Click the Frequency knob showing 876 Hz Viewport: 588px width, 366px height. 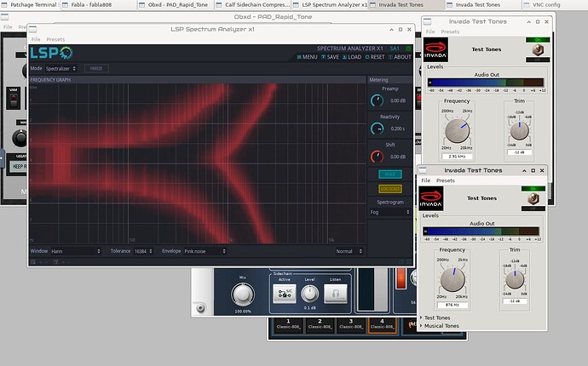click(x=453, y=280)
